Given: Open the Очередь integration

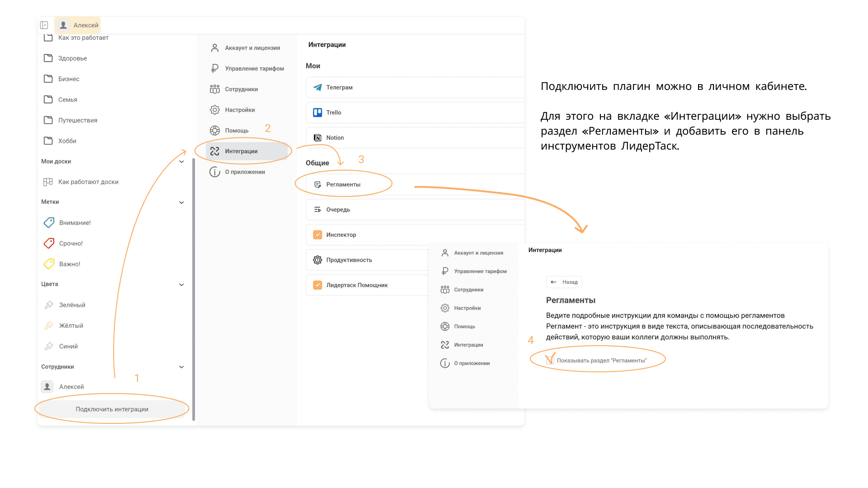Looking at the screenshot, I should click(338, 210).
